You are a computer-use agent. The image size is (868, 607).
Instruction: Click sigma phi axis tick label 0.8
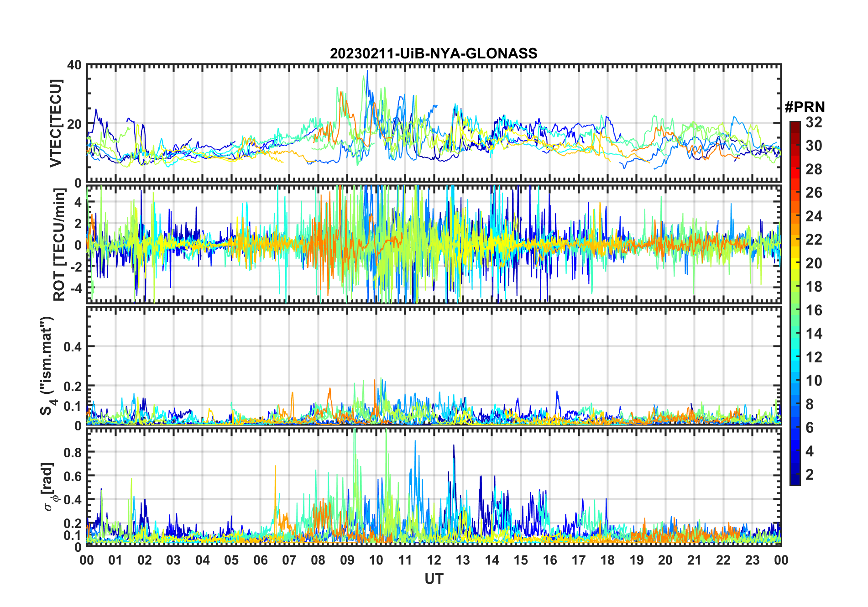coord(73,452)
